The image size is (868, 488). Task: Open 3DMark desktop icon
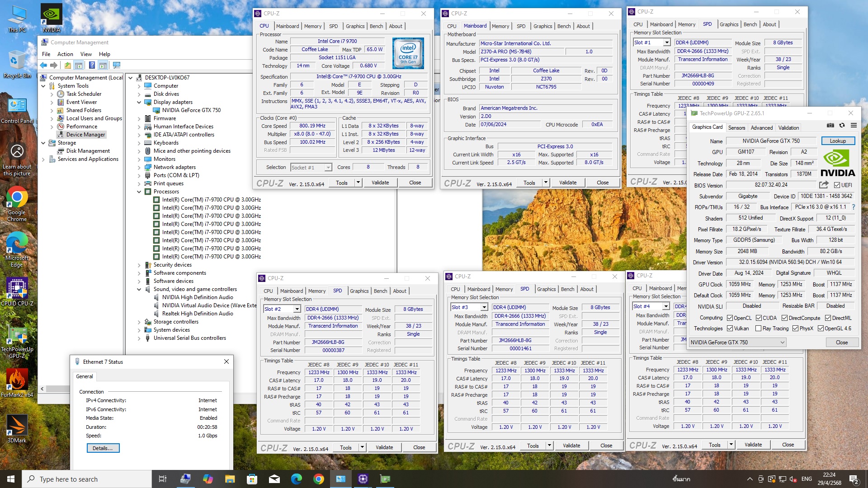(17, 428)
